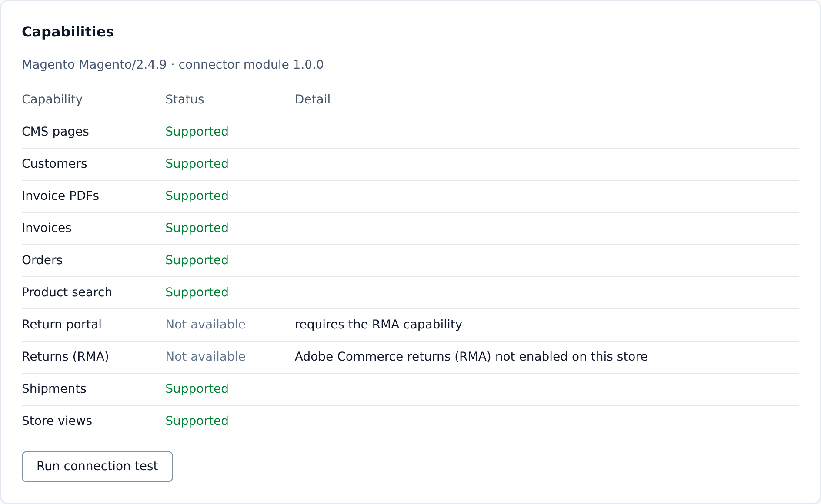Select the Store views row label

coord(57,421)
